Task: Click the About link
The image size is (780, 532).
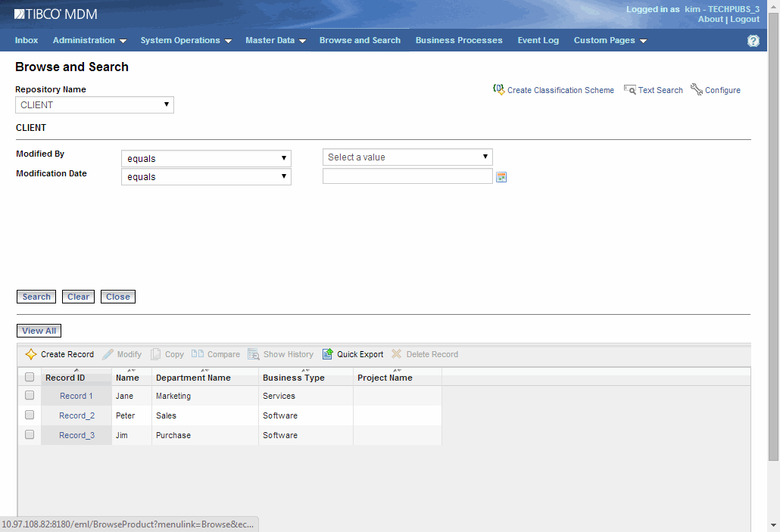Action: [x=710, y=19]
